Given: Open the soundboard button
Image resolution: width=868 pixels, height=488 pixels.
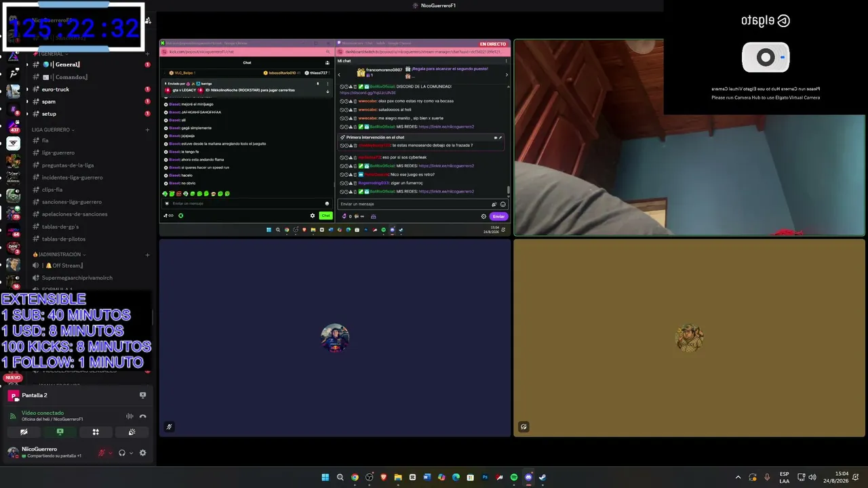Looking at the screenshot, I should pos(132,432).
